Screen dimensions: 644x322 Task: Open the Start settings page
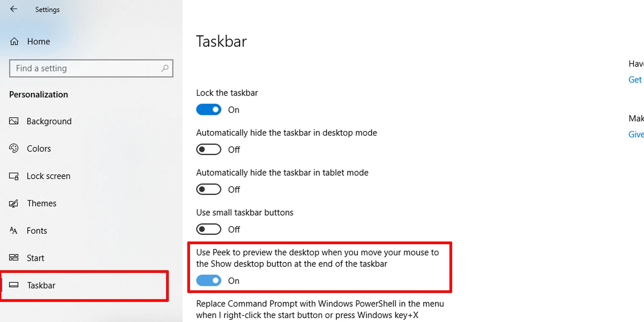coord(35,258)
